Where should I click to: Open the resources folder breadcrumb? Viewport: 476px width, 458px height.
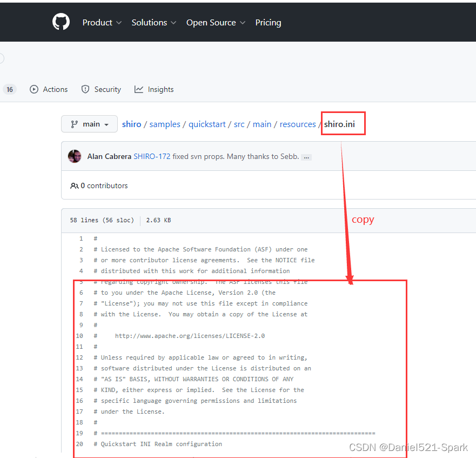298,124
